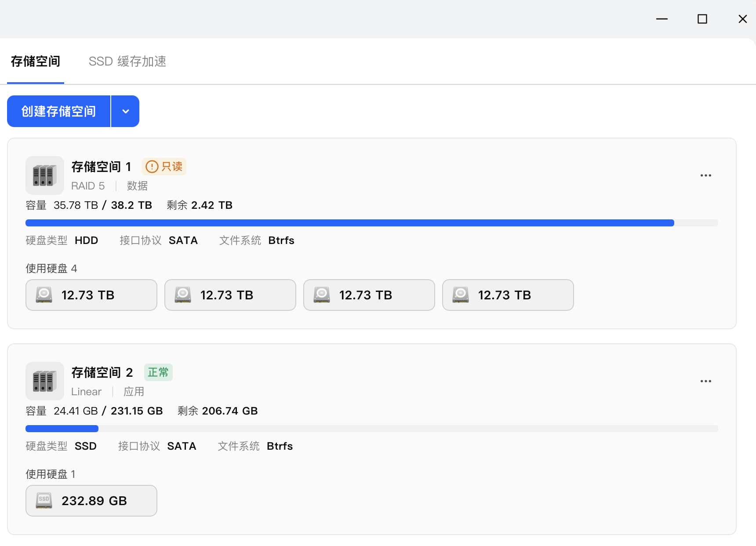This screenshot has height=546, width=756.
Task: Click the read-only warning badge icon
Action: (152, 167)
